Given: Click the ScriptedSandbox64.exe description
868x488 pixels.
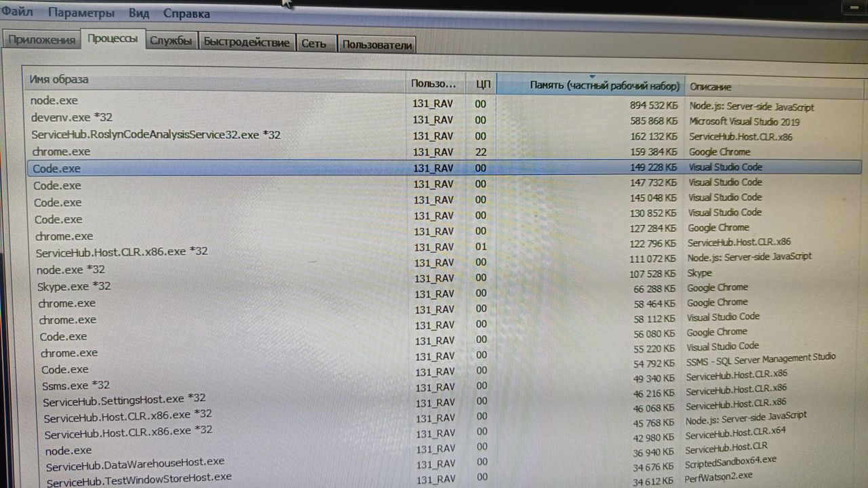Looking at the screenshot, I should (730, 461).
